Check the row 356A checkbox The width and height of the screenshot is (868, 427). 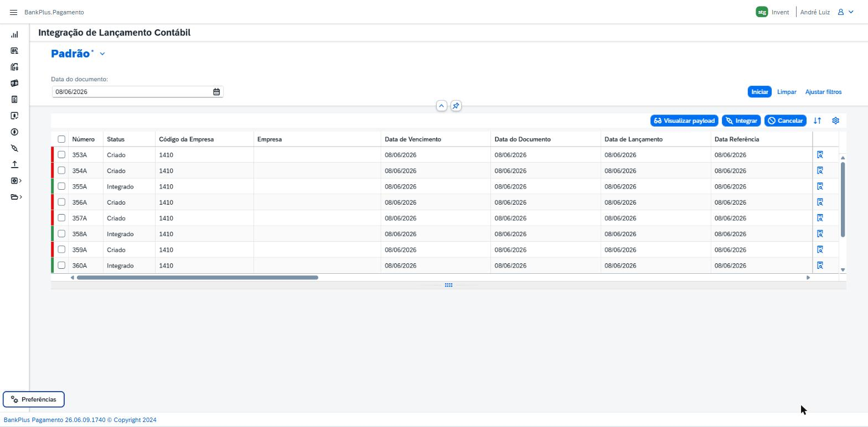(x=61, y=202)
